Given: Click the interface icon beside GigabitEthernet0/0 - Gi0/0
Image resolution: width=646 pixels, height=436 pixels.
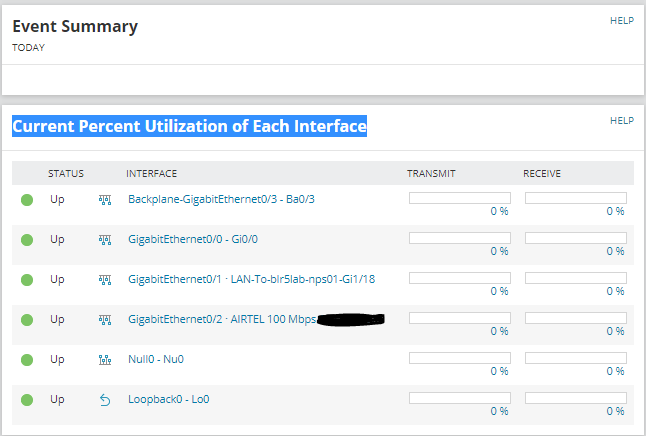Looking at the screenshot, I should [105, 240].
